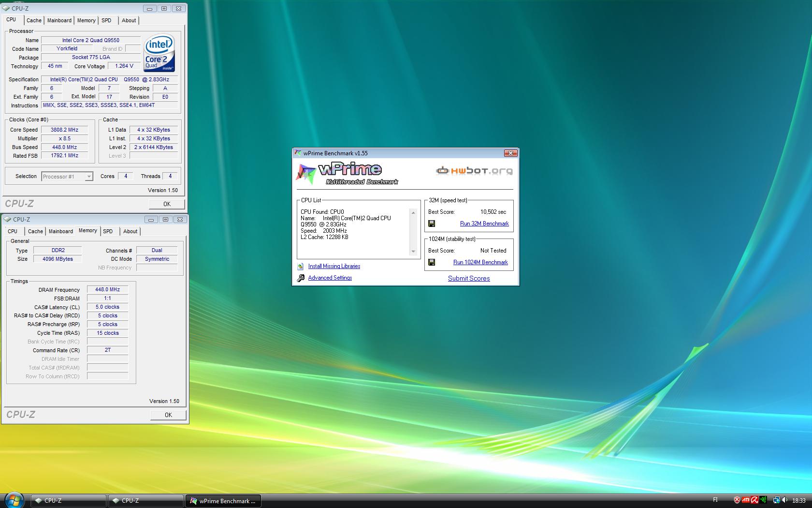Click the Code Name field Yorkfield
The height and width of the screenshot is (508, 812).
point(67,48)
